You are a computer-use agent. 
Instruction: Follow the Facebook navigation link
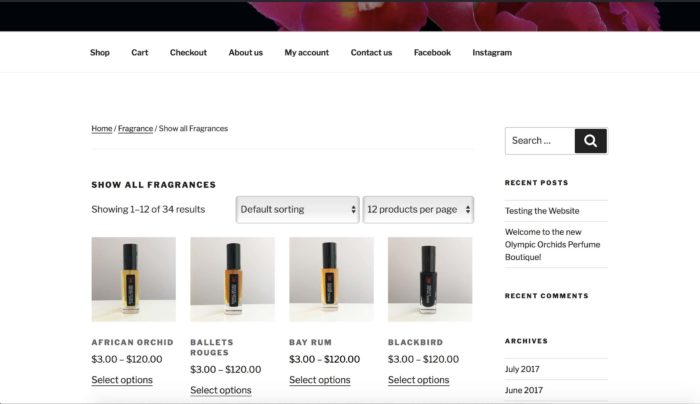[x=432, y=52]
